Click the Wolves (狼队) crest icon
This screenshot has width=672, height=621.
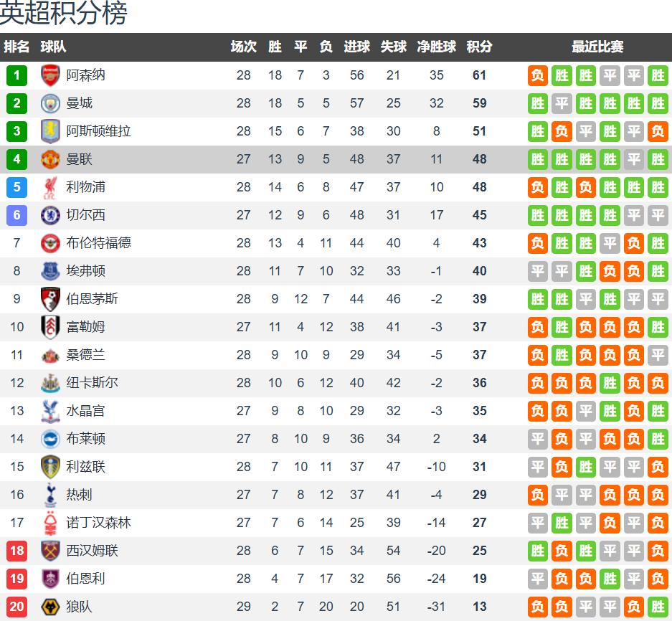50,607
